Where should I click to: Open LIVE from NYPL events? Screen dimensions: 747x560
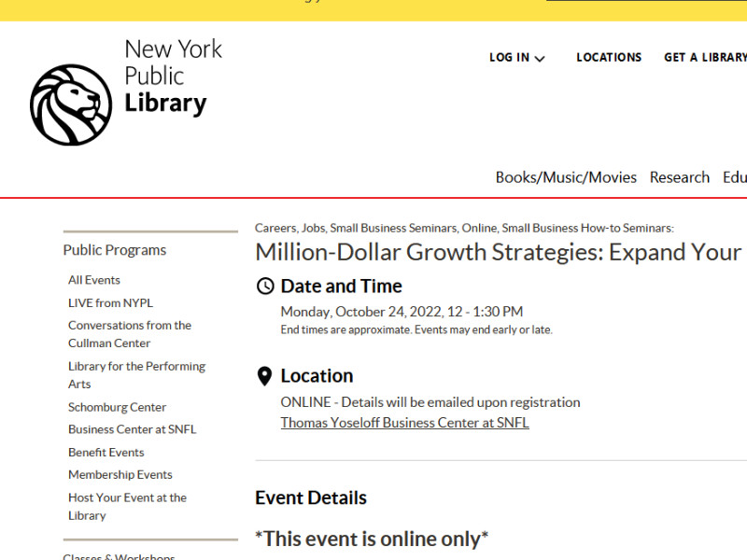(110, 303)
